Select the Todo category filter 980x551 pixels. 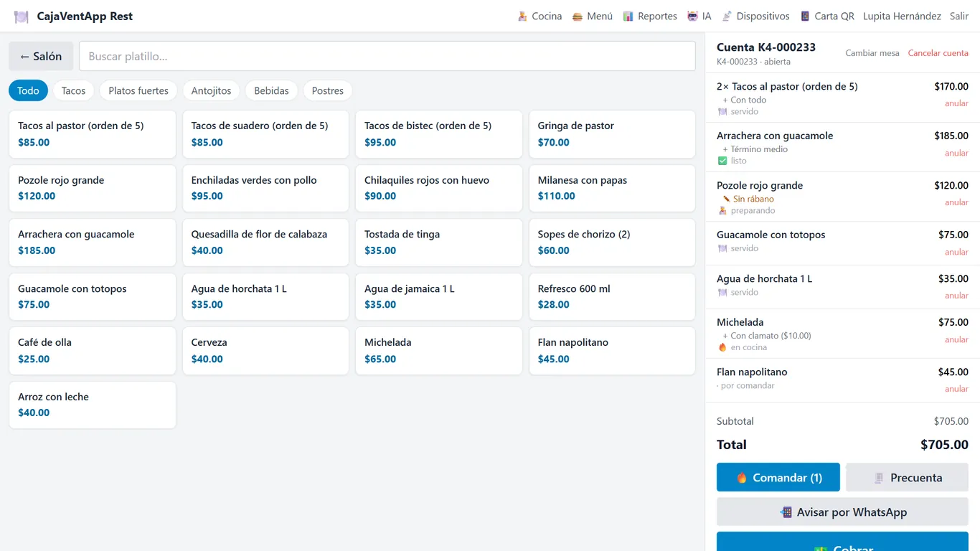point(29,90)
